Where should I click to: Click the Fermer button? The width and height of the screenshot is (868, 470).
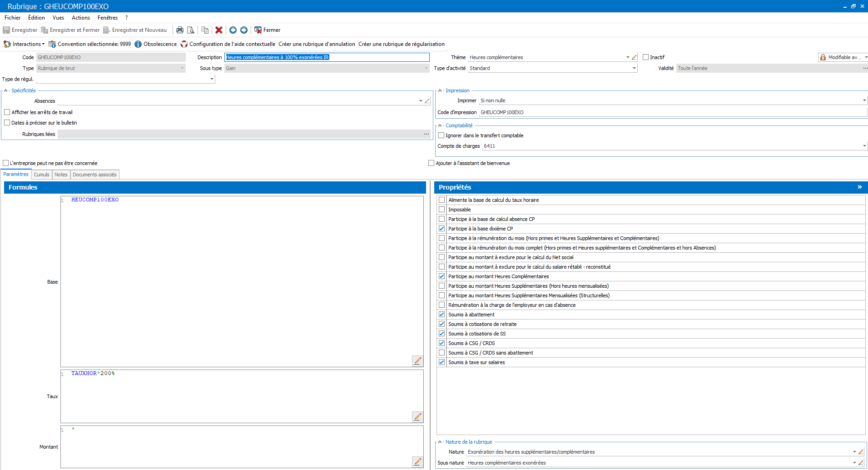(x=268, y=30)
